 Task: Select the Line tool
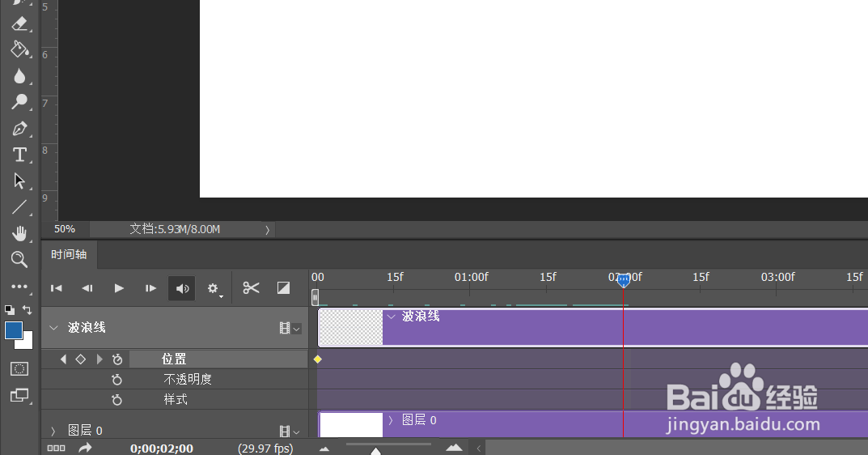click(19, 207)
